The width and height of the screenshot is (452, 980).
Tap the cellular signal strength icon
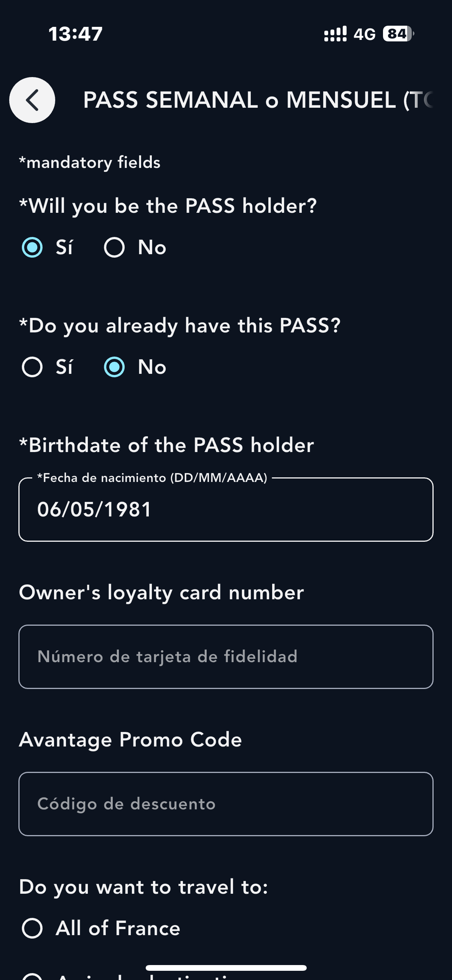[335, 34]
